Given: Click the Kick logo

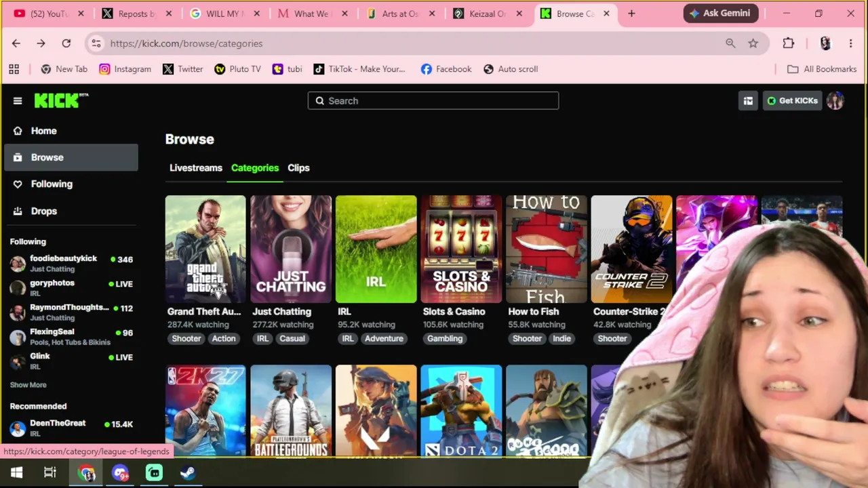Looking at the screenshot, I should (61, 100).
